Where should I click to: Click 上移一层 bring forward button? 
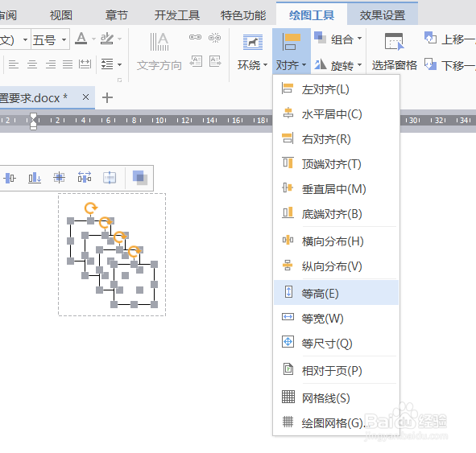[449, 39]
